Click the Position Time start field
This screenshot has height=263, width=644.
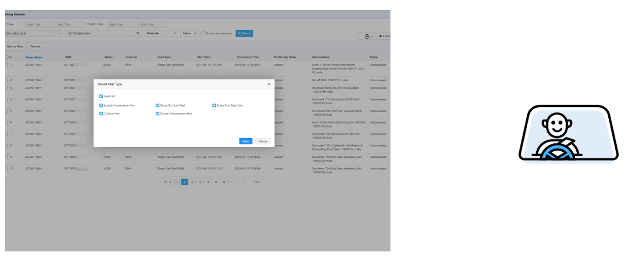(121, 25)
